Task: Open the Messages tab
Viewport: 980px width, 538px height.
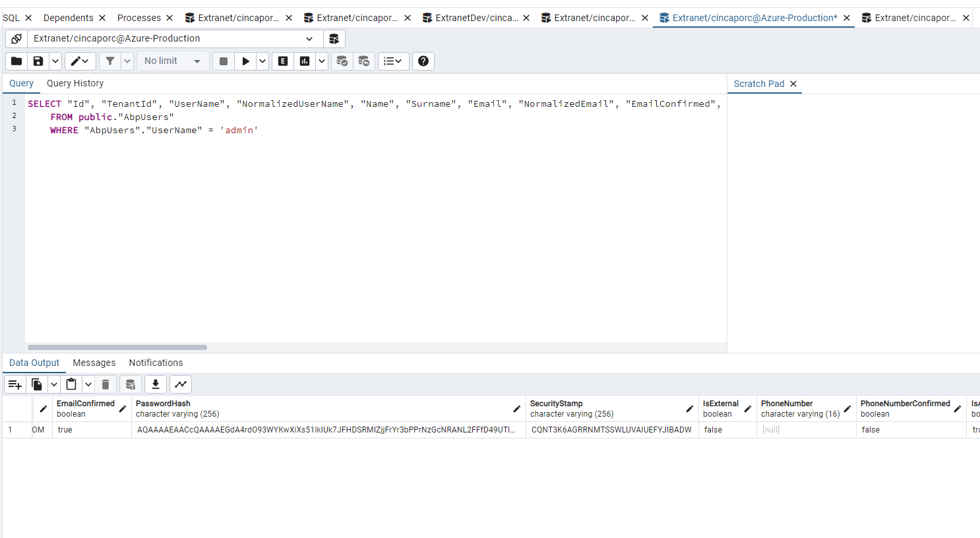Action: (x=94, y=363)
